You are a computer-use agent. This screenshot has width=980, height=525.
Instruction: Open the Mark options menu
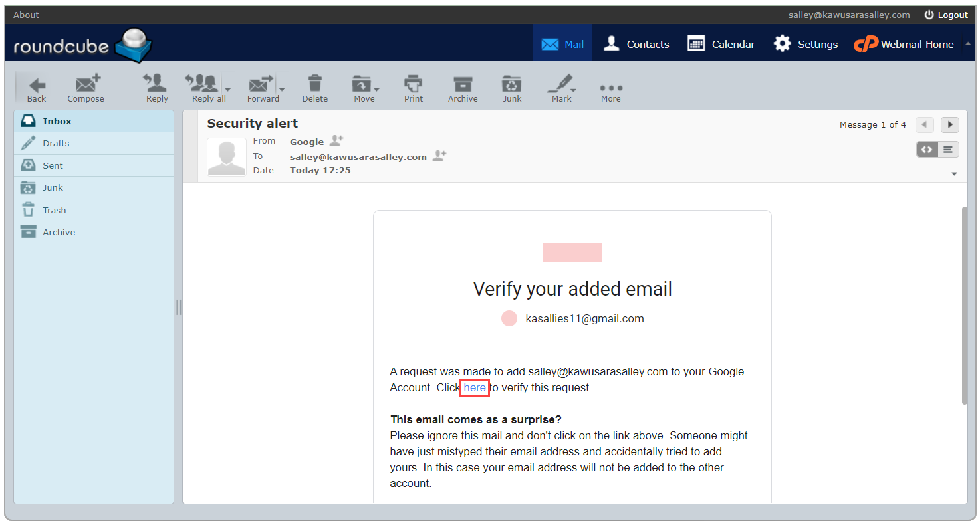(x=562, y=89)
